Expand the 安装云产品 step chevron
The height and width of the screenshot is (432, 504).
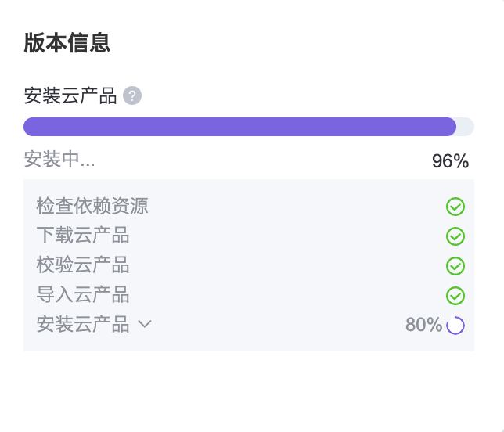click(x=145, y=325)
